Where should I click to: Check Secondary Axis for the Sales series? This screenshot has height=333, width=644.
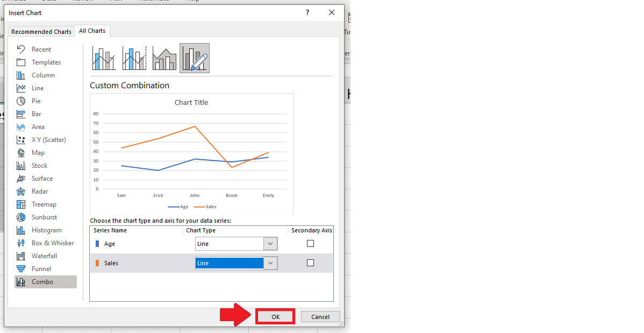[x=310, y=263]
